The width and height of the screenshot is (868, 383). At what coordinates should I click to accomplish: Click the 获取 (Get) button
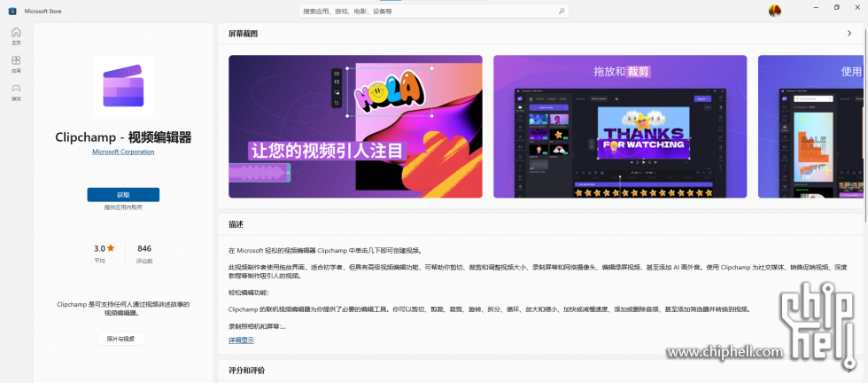[x=123, y=194]
